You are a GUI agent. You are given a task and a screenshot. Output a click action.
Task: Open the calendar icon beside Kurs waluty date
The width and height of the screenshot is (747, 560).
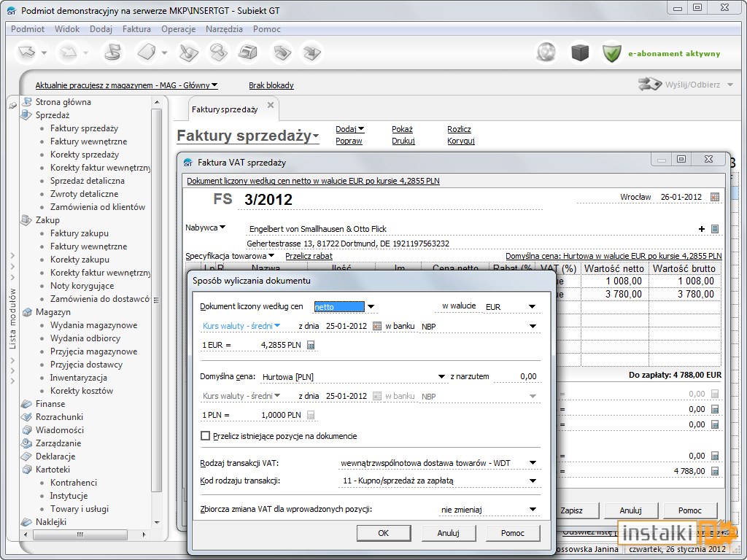pyautogui.click(x=377, y=326)
